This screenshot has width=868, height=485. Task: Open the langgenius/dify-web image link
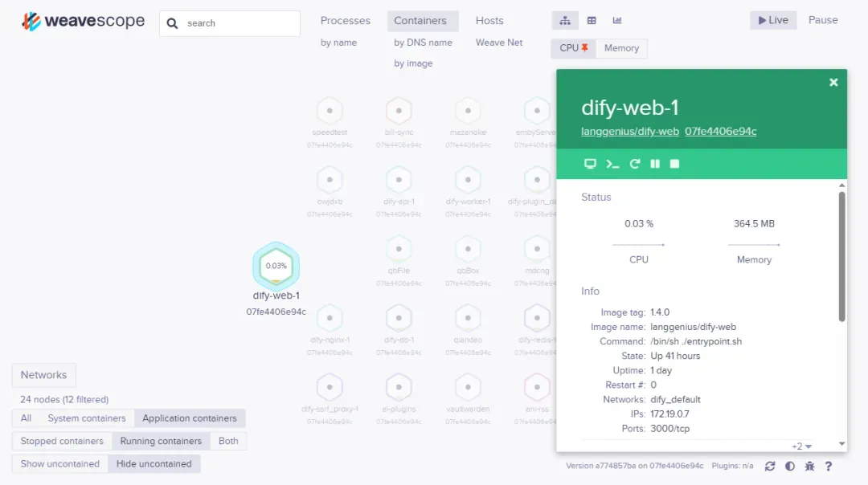point(630,131)
